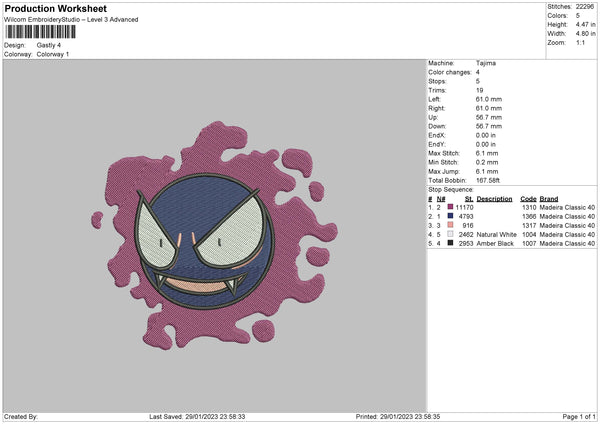The width and height of the screenshot is (600, 424).
Task: Click the "Up:" measurement label
Action: point(433,117)
